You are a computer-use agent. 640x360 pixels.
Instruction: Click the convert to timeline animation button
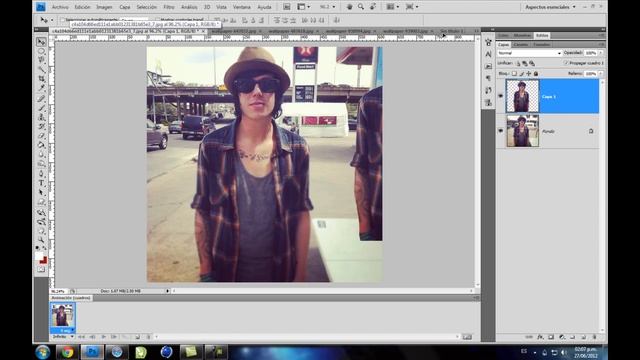tap(467, 337)
